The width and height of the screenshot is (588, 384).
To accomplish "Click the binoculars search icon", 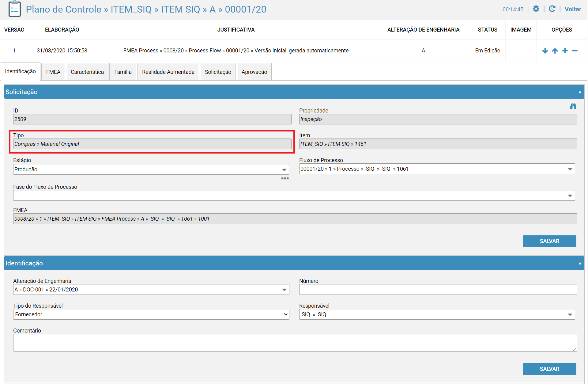I will pyautogui.click(x=573, y=106).
